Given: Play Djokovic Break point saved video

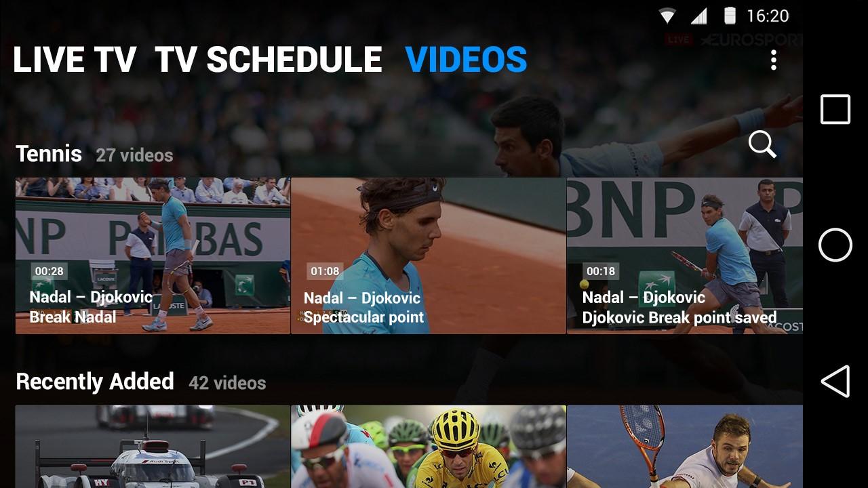Looking at the screenshot, I should (685, 256).
